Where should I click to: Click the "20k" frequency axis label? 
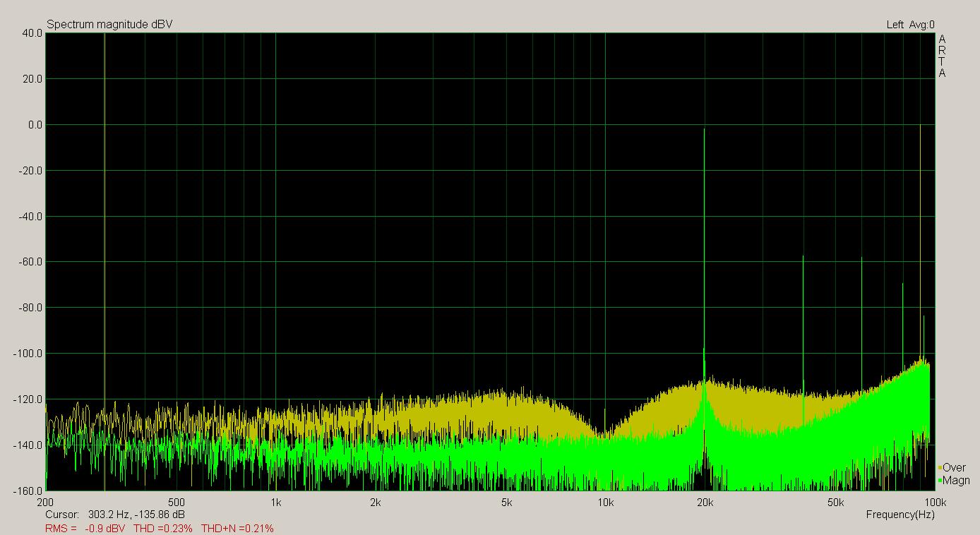coord(705,503)
